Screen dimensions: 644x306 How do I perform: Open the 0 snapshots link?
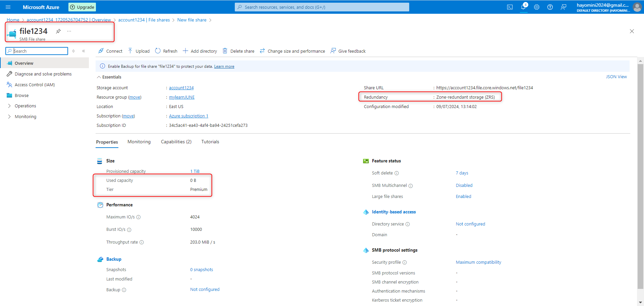(x=202, y=270)
